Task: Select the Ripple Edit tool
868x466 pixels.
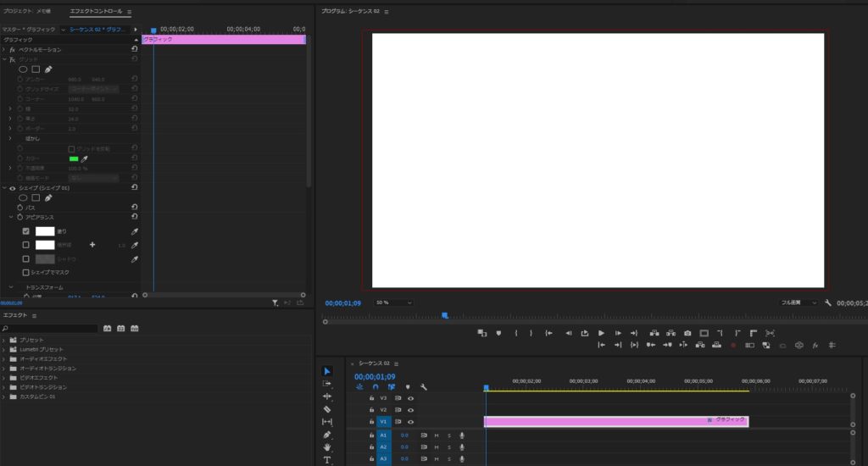Action: [x=327, y=397]
